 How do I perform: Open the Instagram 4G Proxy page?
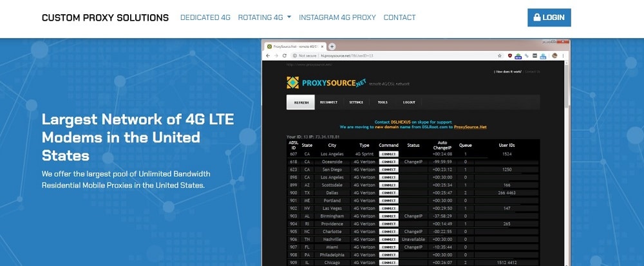337,17
